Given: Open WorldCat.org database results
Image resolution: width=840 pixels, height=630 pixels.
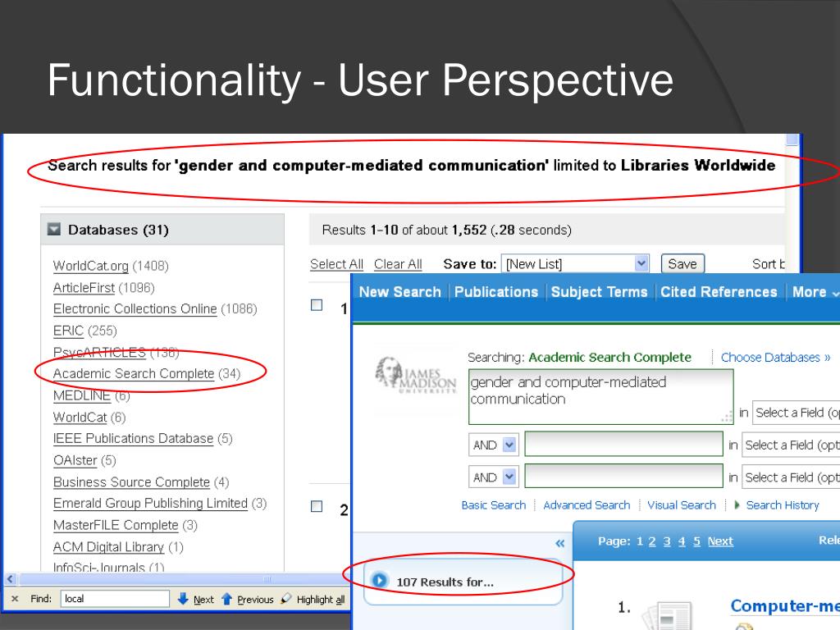Looking at the screenshot, I should click(90, 266).
